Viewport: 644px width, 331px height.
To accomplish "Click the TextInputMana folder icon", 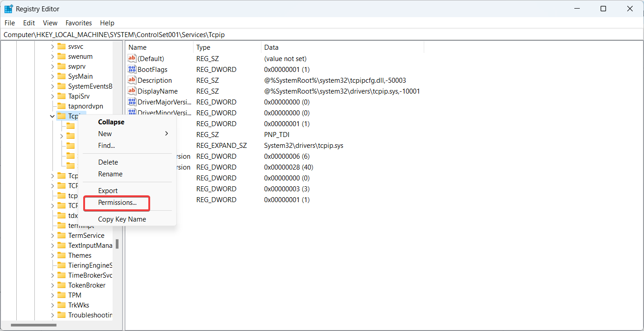I will (x=62, y=246).
